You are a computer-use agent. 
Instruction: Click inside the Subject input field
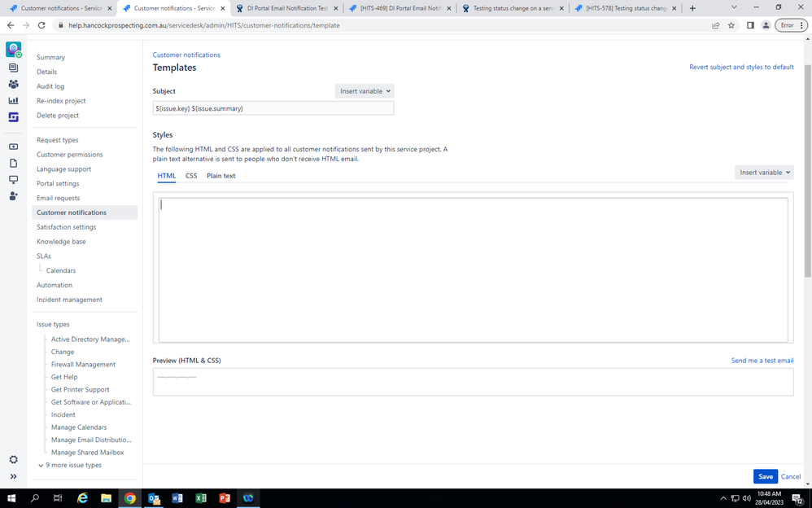pyautogui.click(x=273, y=107)
